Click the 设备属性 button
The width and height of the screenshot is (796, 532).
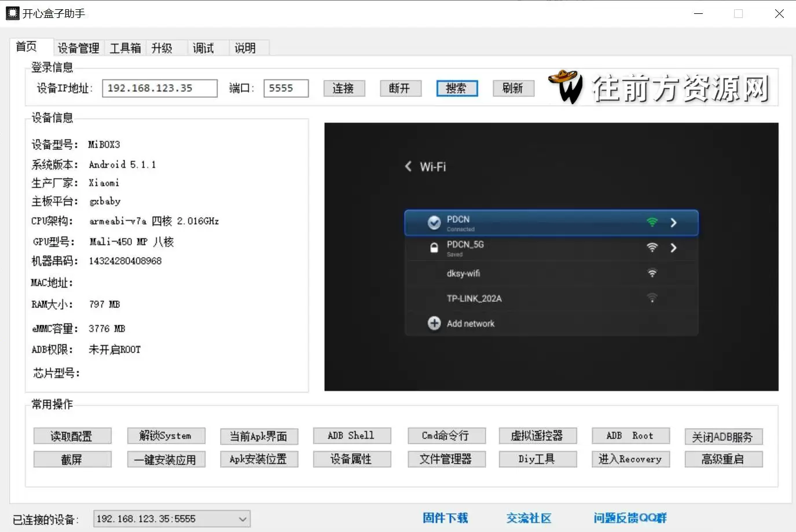click(352, 459)
